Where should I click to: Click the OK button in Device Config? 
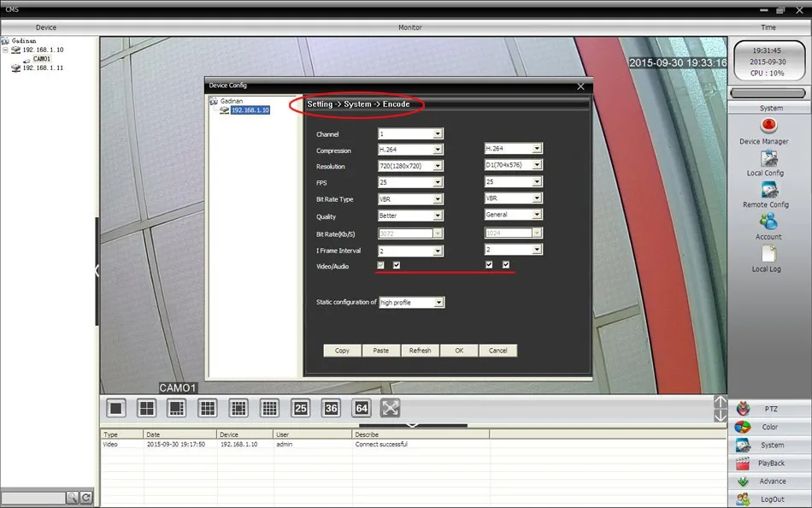[459, 351]
